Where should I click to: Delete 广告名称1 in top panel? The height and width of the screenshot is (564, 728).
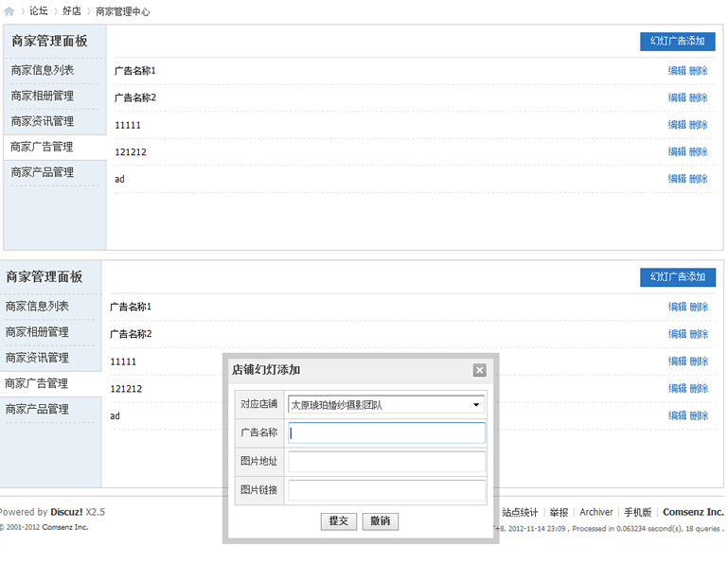pyautogui.click(x=699, y=71)
